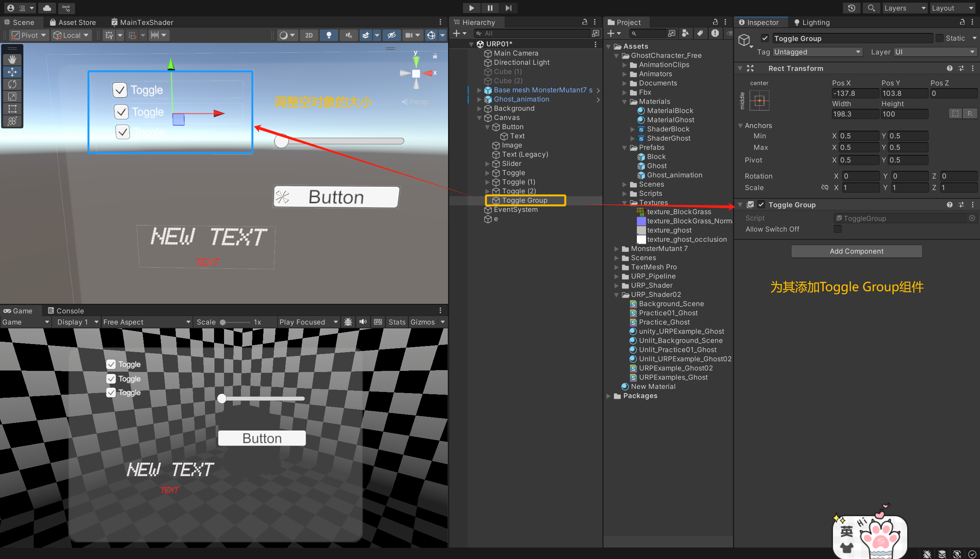
Task: Toggle the Static checkbox
Action: [x=940, y=38]
